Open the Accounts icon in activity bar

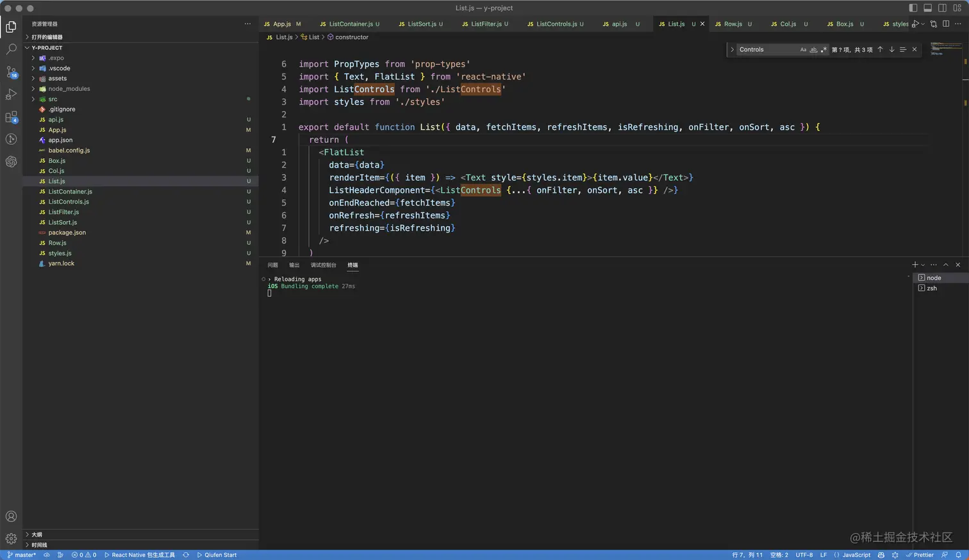coord(11,516)
